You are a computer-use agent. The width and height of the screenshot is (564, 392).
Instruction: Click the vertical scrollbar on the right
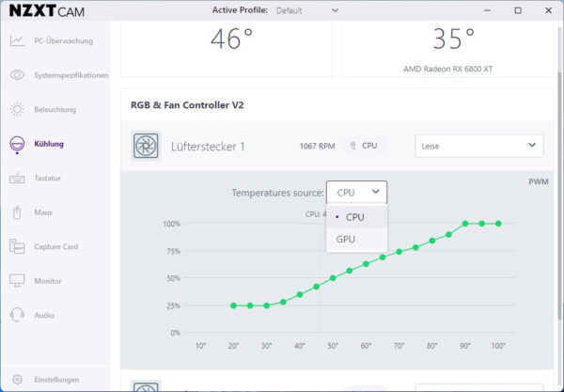click(559, 196)
